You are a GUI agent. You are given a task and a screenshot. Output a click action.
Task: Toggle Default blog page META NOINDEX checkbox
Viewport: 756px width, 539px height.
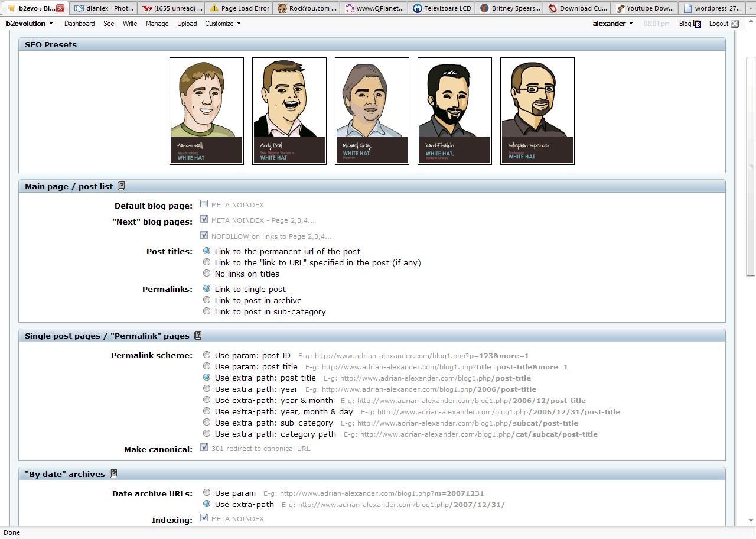click(204, 204)
